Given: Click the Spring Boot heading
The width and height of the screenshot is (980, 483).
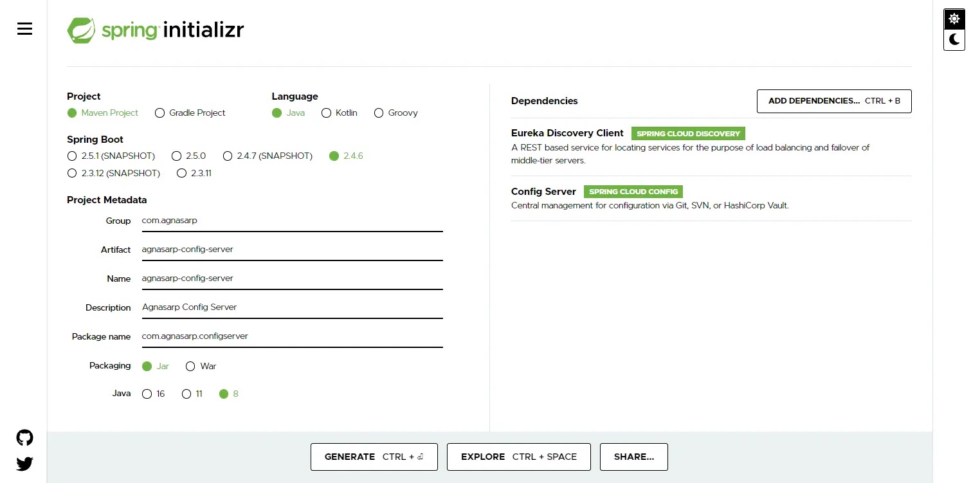Looking at the screenshot, I should (95, 140).
